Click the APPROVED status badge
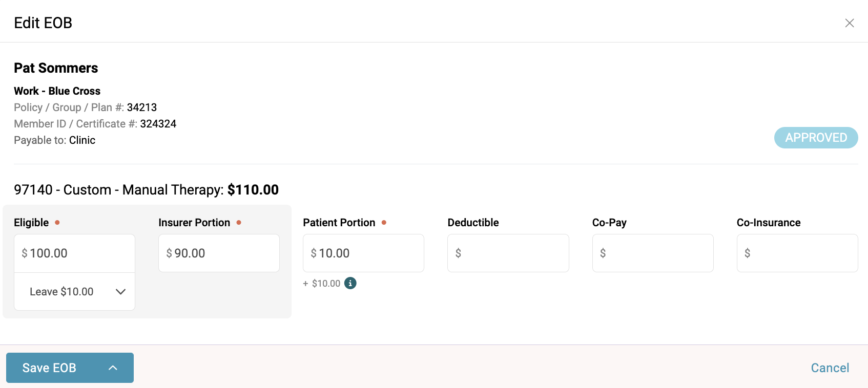This screenshot has width=868, height=388. coord(816,138)
